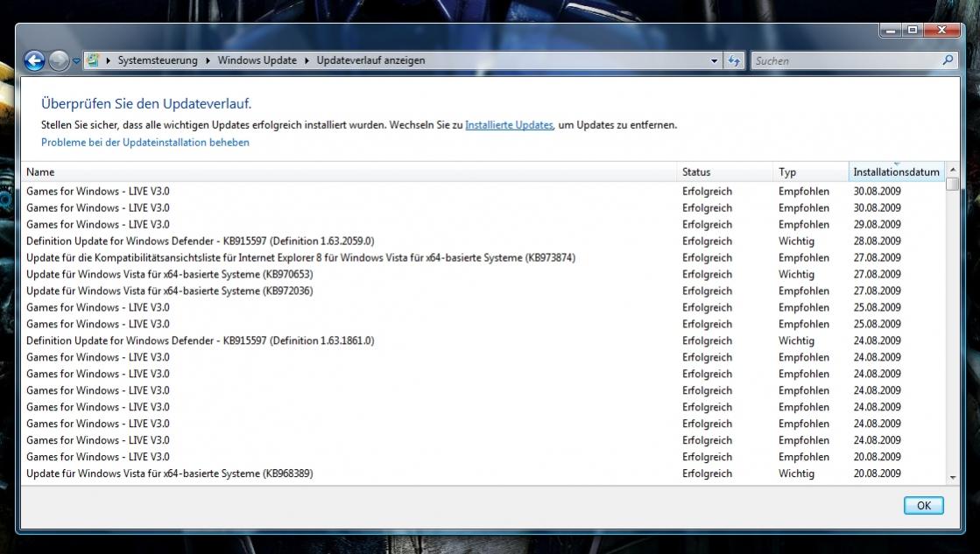
Task: Minimize the Updateverlauf window
Action: (x=890, y=30)
